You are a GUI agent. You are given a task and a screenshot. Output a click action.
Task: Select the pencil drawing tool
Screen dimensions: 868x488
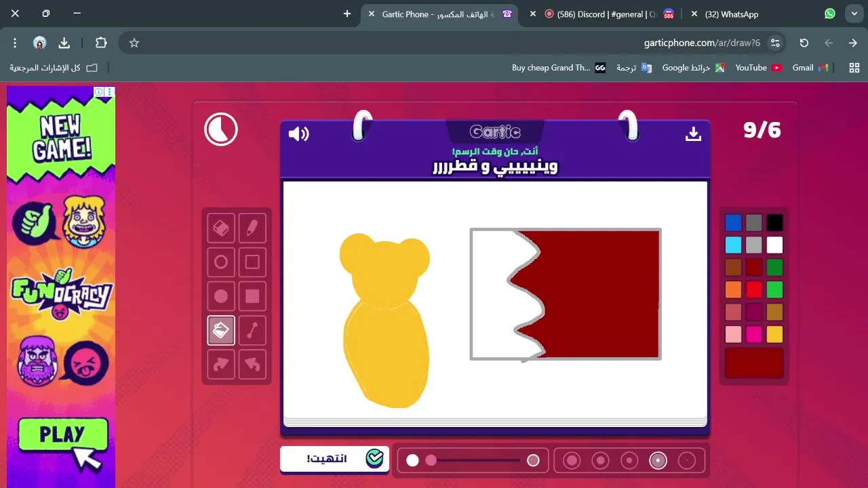[252, 228]
